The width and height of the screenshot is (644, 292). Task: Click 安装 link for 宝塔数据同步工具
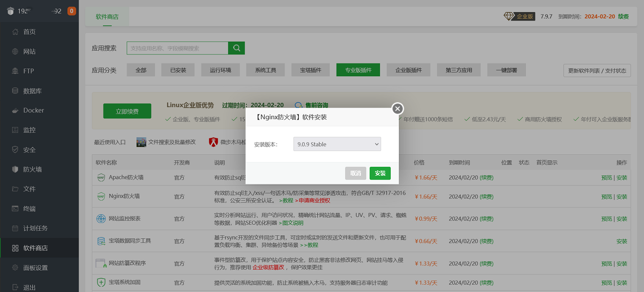622,241
